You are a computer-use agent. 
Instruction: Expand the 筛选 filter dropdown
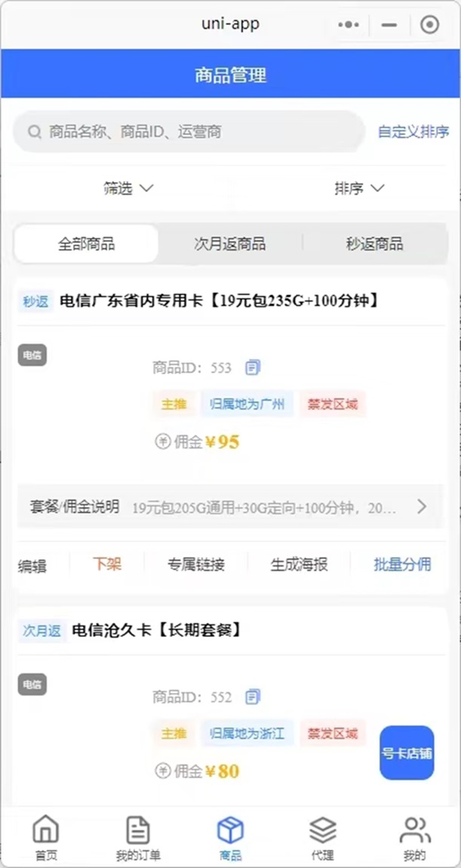point(128,188)
